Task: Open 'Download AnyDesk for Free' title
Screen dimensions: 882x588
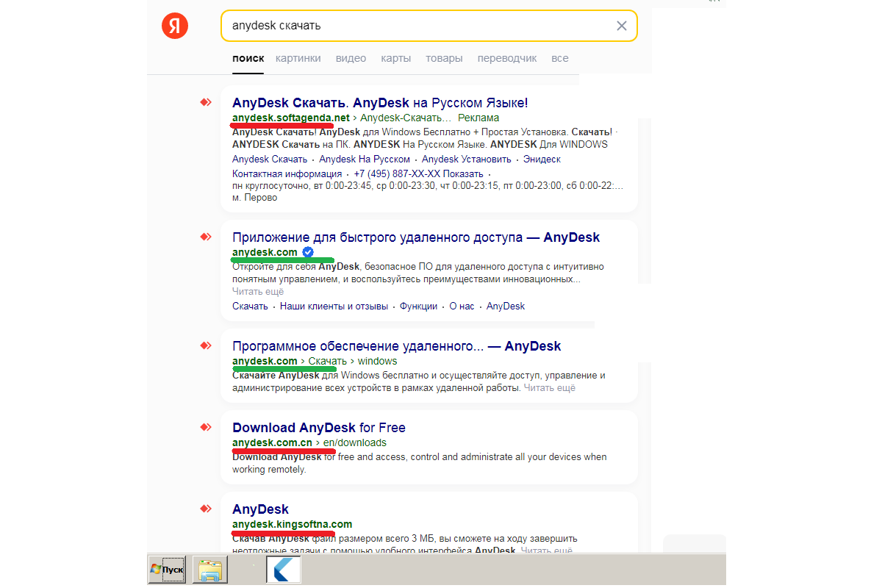Action: (319, 427)
